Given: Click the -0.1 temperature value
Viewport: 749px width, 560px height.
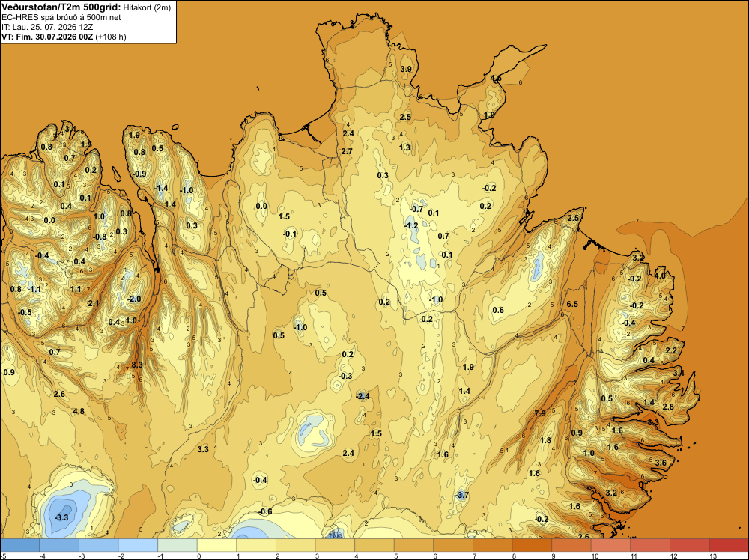Looking at the screenshot, I should click(290, 234).
